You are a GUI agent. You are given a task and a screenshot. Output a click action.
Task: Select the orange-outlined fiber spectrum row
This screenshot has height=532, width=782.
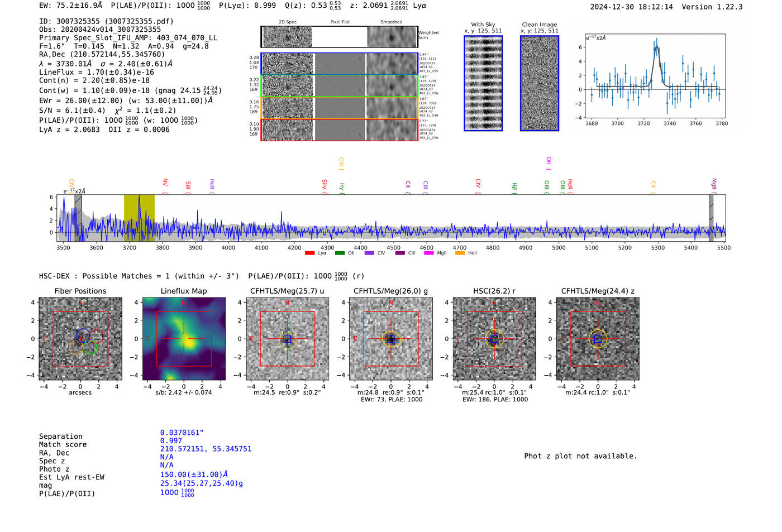[x=340, y=108]
